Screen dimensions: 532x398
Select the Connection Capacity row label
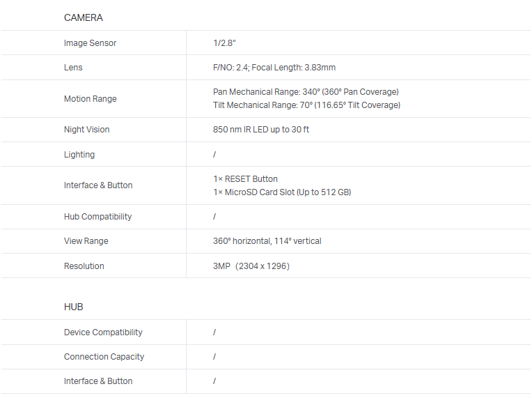point(104,357)
